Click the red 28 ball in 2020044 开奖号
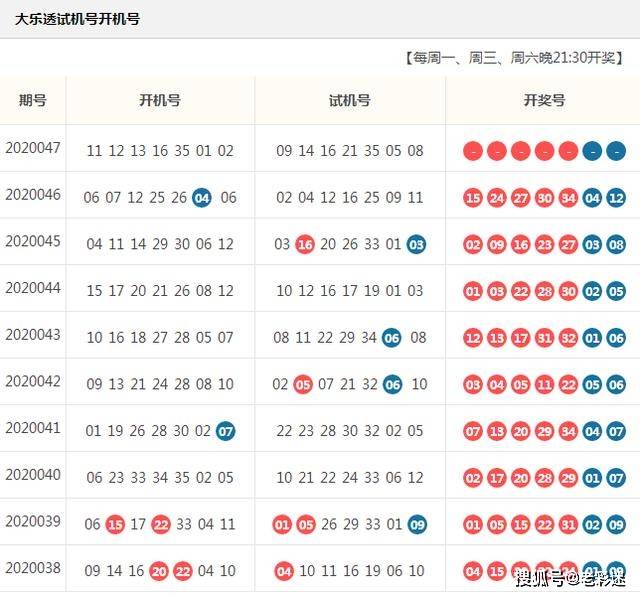 [x=544, y=291]
